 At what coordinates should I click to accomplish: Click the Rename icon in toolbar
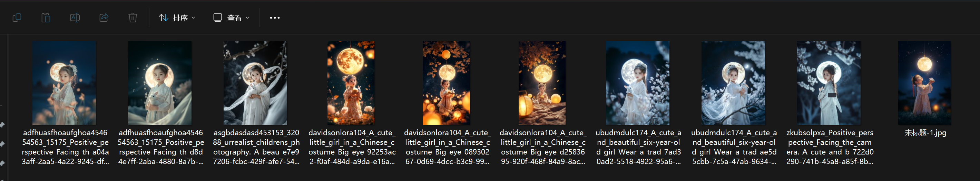pyautogui.click(x=75, y=18)
